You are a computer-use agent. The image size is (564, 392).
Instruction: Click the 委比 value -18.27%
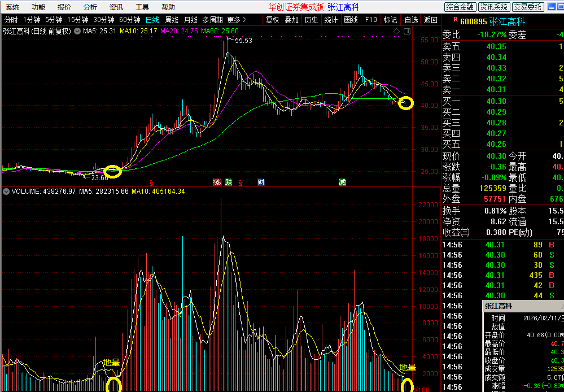pos(492,35)
